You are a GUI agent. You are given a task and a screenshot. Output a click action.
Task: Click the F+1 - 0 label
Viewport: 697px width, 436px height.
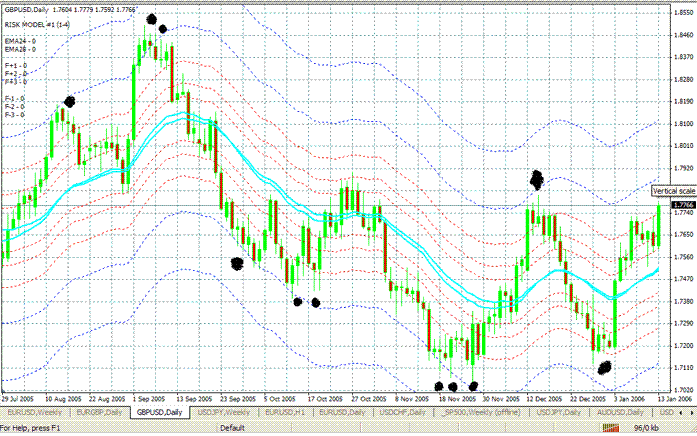16,66
